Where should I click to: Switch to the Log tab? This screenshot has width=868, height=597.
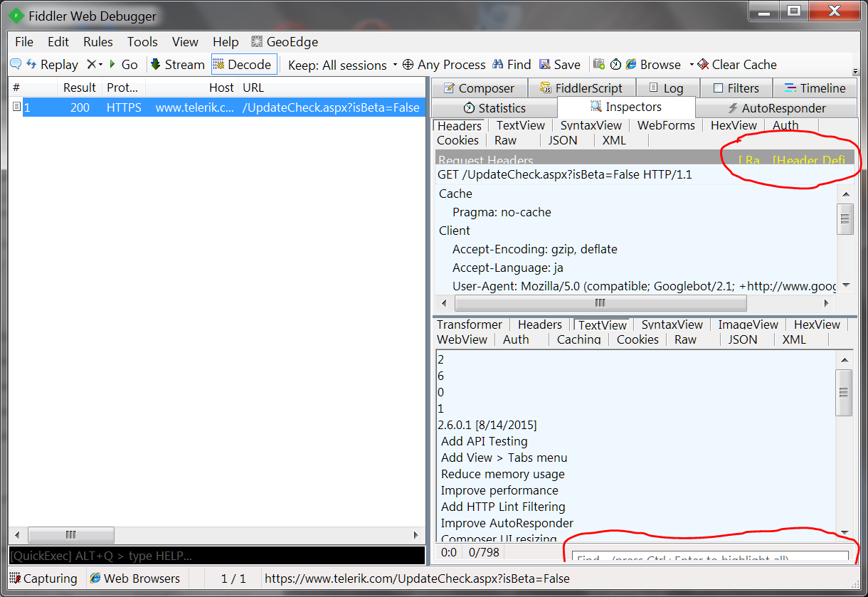pos(667,88)
